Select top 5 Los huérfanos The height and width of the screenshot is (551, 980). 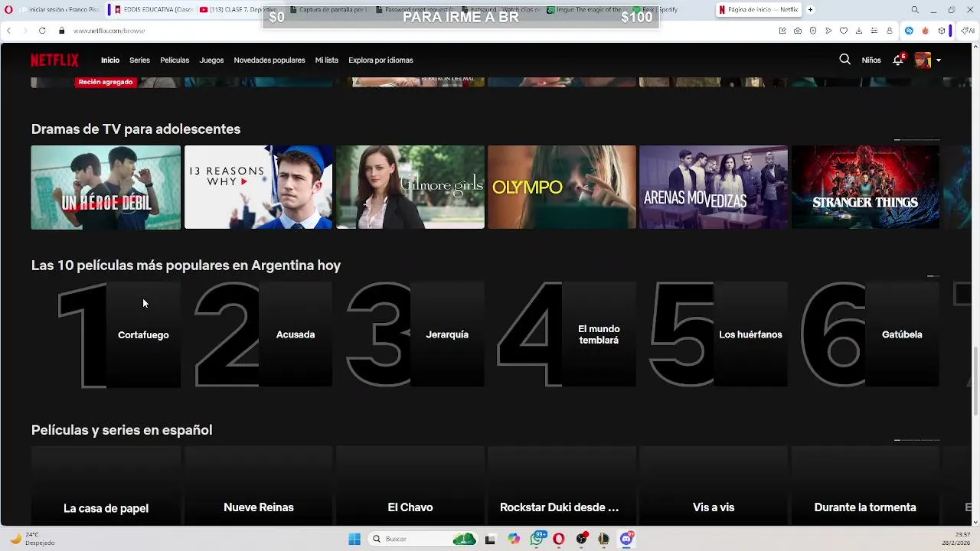[x=717, y=334]
